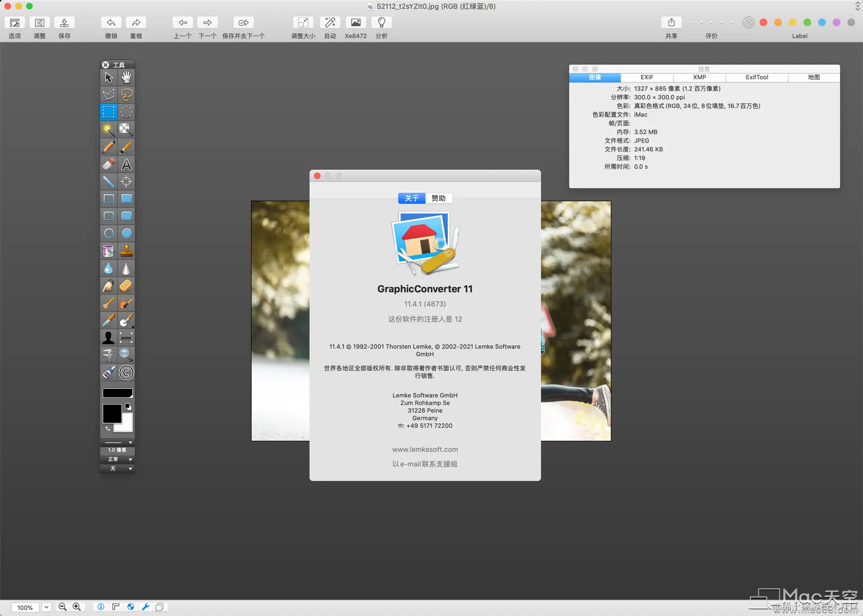This screenshot has width=863, height=616.
Task: Toggle the info panel button
Action: (101, 607)
